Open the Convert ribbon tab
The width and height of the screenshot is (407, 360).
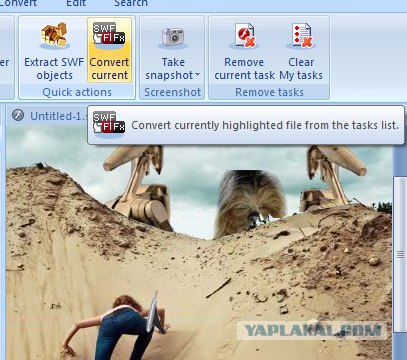[18, 3]
